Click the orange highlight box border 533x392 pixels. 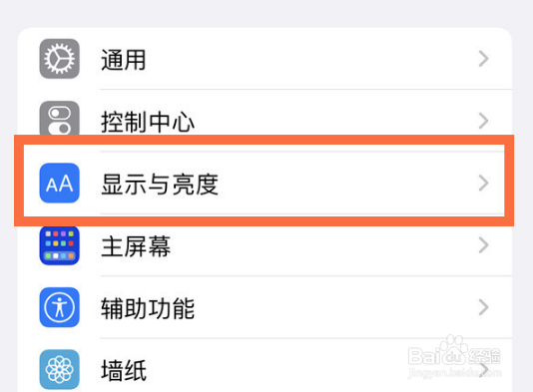tap(264, 140)
